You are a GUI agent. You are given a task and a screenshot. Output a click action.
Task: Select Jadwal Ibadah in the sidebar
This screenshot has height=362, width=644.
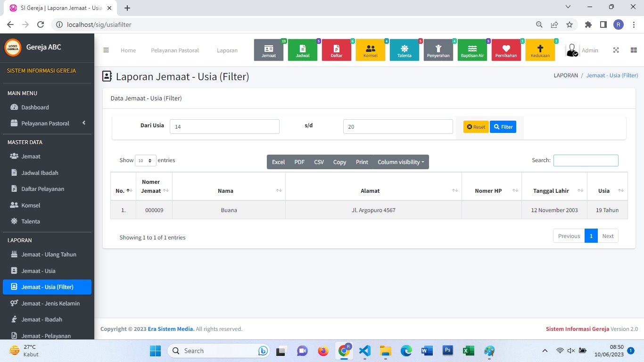[40, 173]
